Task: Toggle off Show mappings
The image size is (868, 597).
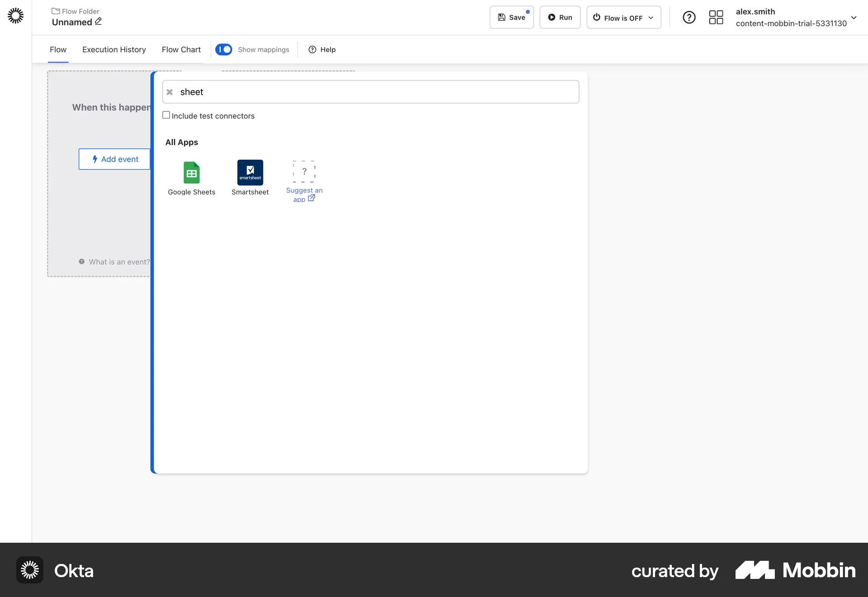Action: [x=224, y=49]
